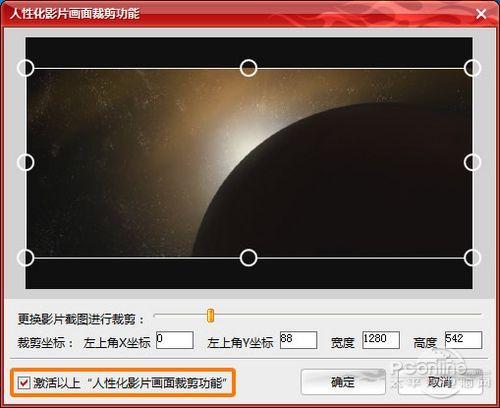Viewport: 500px width, 408px height.
Task: Click the middle-right crop handle circle
Action: [x=472, y=162]
